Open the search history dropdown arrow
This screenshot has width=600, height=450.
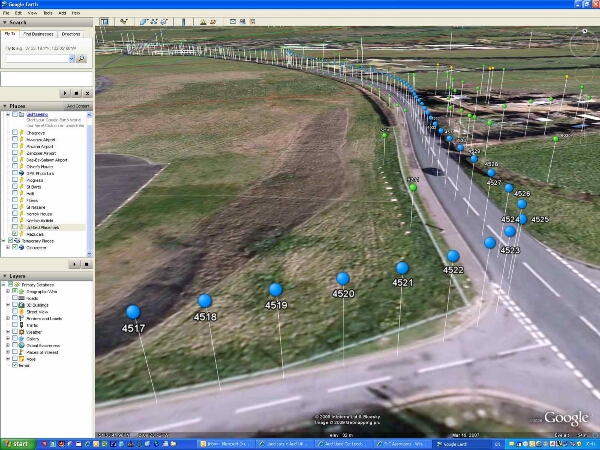(72, 59)
